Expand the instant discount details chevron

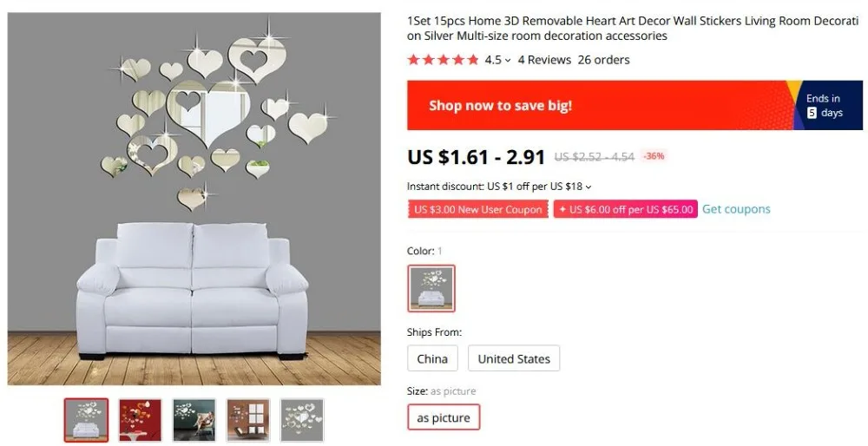pyautogui.click(x=588, y=187)
